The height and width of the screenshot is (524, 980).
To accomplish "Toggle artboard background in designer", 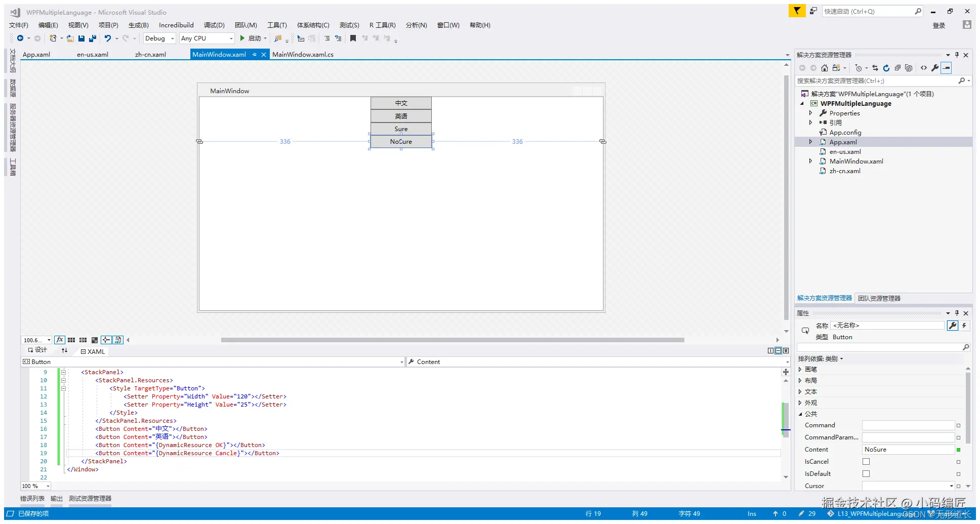I will coord(95,340).
